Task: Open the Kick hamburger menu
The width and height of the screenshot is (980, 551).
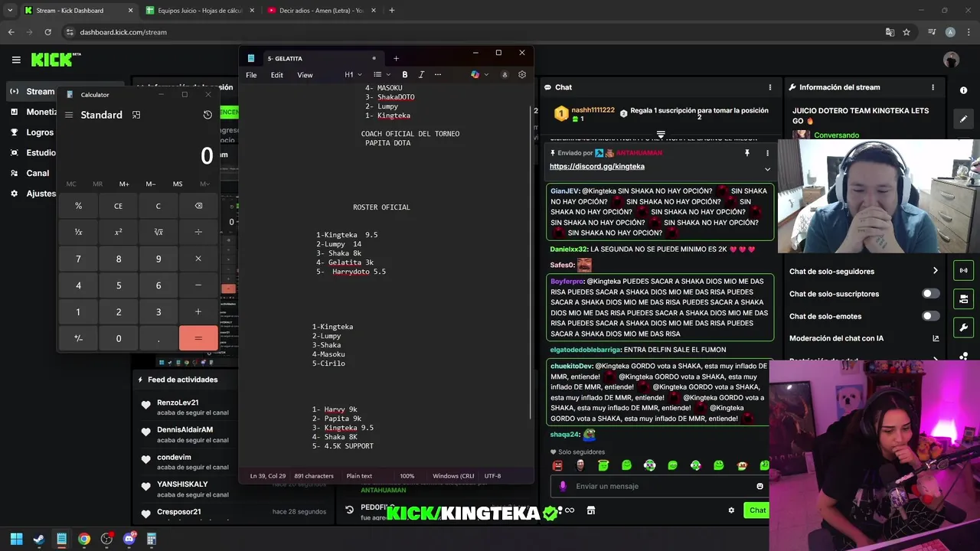Action: pos(16,60)
